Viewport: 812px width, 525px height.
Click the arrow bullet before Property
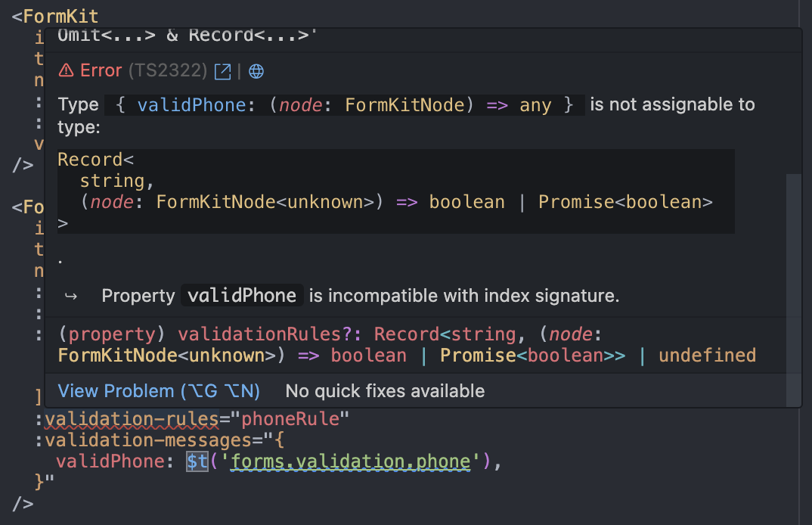coord(71,297)
